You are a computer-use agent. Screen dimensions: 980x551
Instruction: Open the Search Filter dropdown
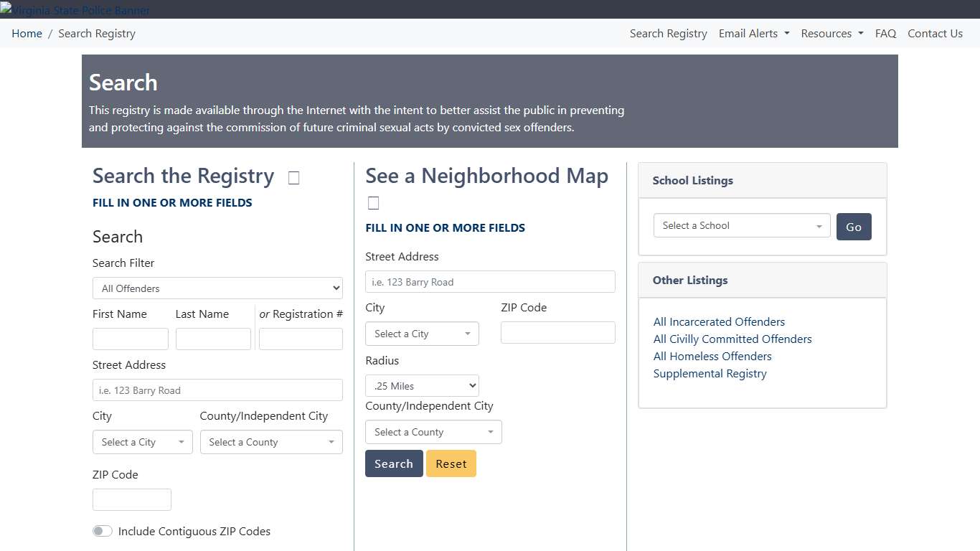pos(217,288)
